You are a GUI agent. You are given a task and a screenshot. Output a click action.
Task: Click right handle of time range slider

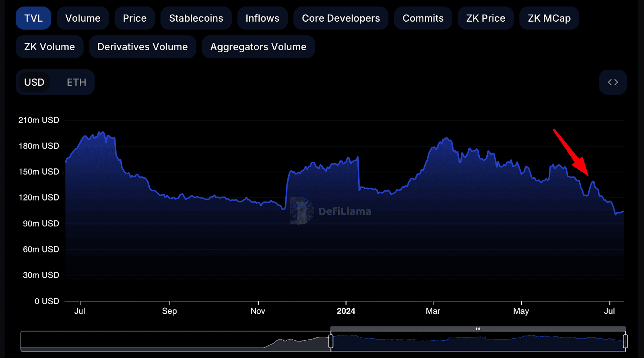(x=625, y=341)
